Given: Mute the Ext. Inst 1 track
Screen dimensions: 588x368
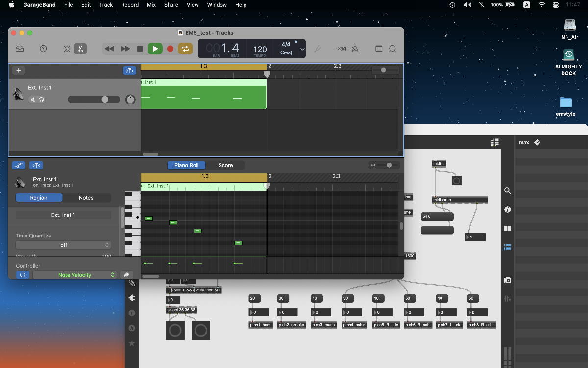Looking at the screenshot, I should coord(33,100).
